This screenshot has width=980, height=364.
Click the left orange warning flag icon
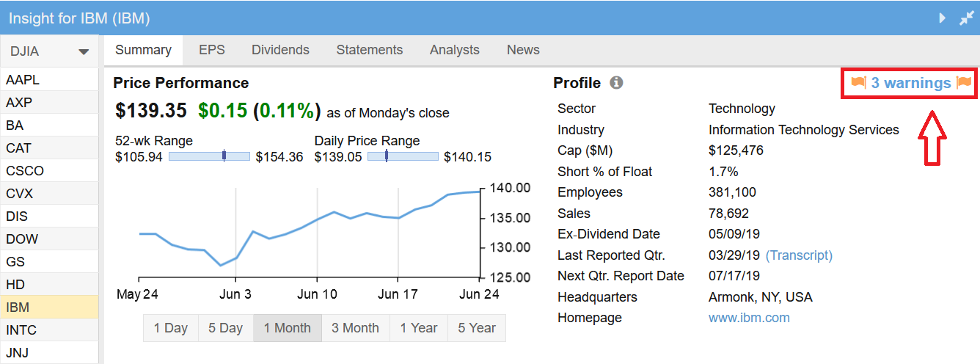pyautogui.click(x=858, y=83)
